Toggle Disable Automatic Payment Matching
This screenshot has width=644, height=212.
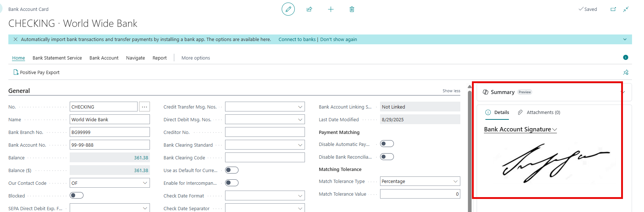[387, 144]
